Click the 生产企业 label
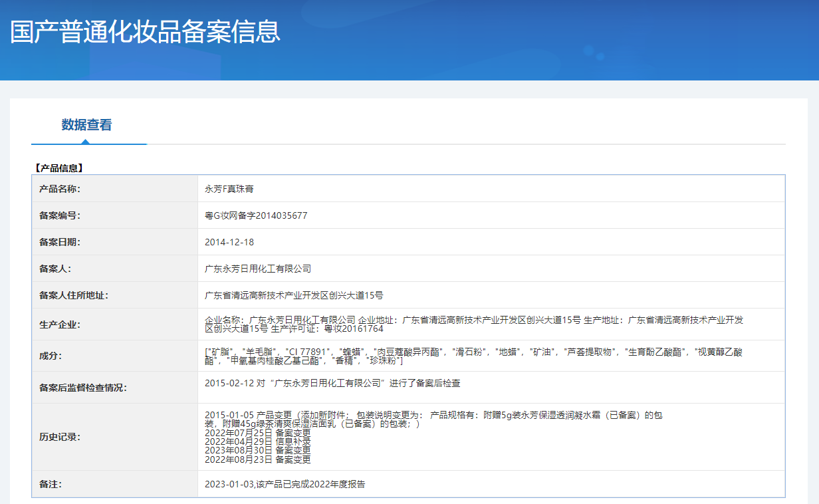This screenshot has height=504, width=819. pos(60,324)
